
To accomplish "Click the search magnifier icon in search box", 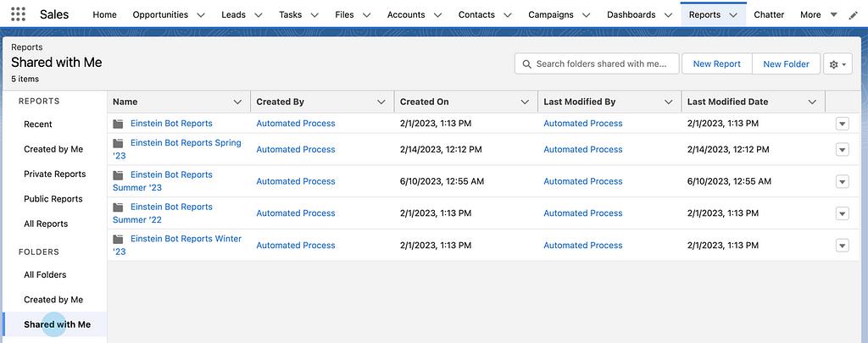I will point(526,64).
